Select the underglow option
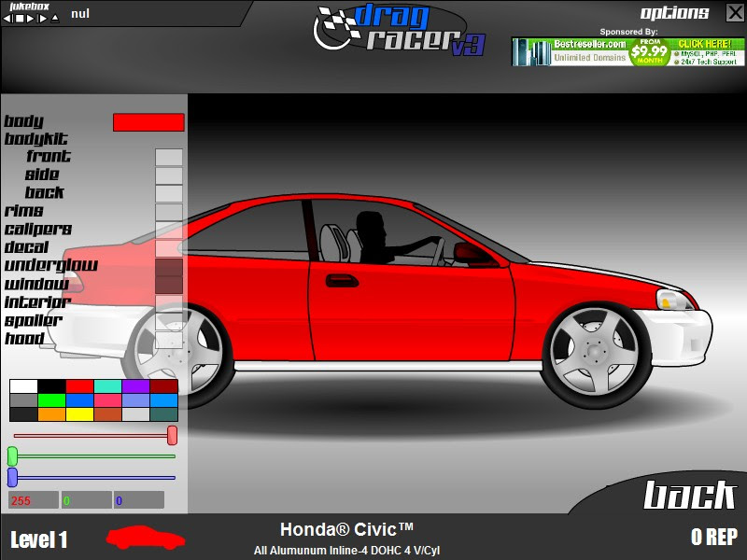 51,265
